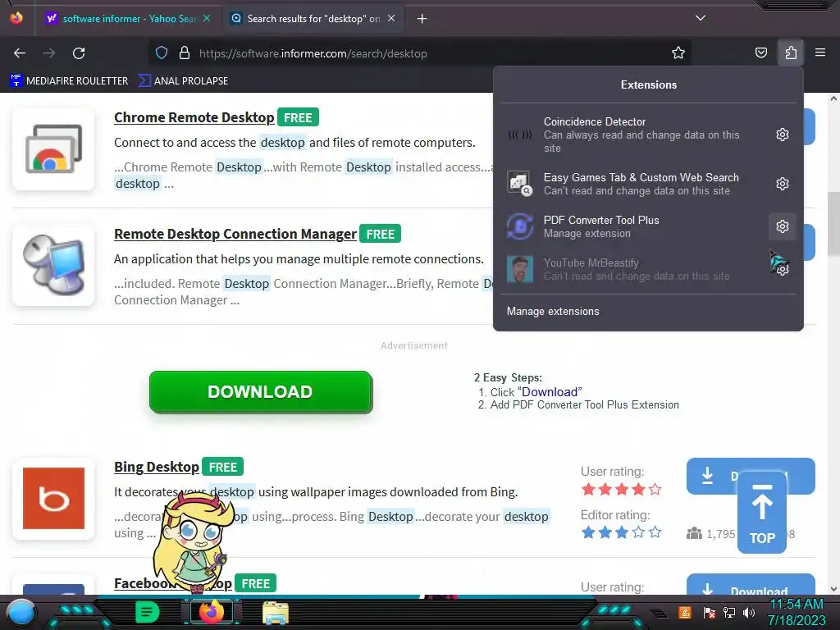Click Bing Desktop user rating stars
The image size is (840, 630).
click(x=622, y=489)
